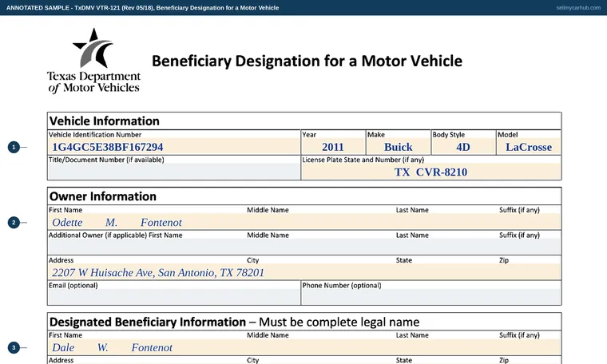Click the 'License Plate State and Number' label
The height and width of the screenshot is (364, 607).
(x=363, y=160)
